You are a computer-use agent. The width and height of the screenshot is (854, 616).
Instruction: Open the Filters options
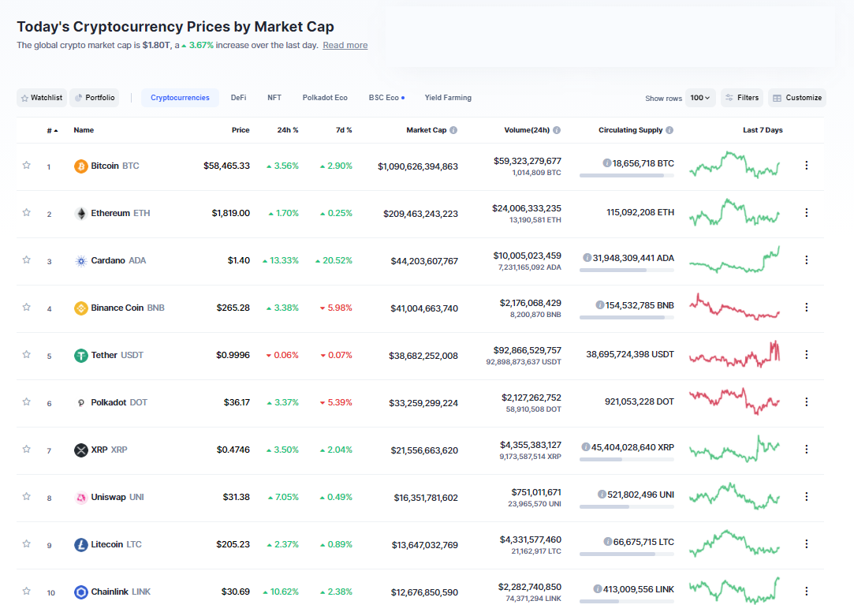741,98
